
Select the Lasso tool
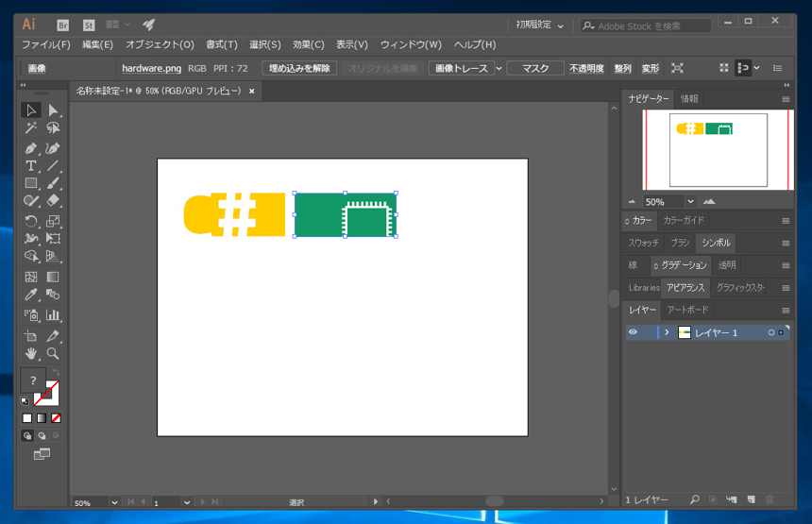coord(53,127)
